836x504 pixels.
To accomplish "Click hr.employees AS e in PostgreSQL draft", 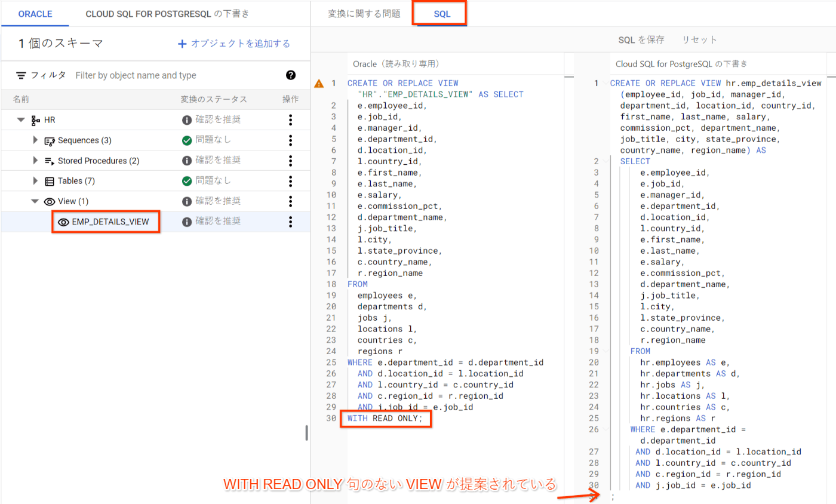I will (x=685, y=362).
